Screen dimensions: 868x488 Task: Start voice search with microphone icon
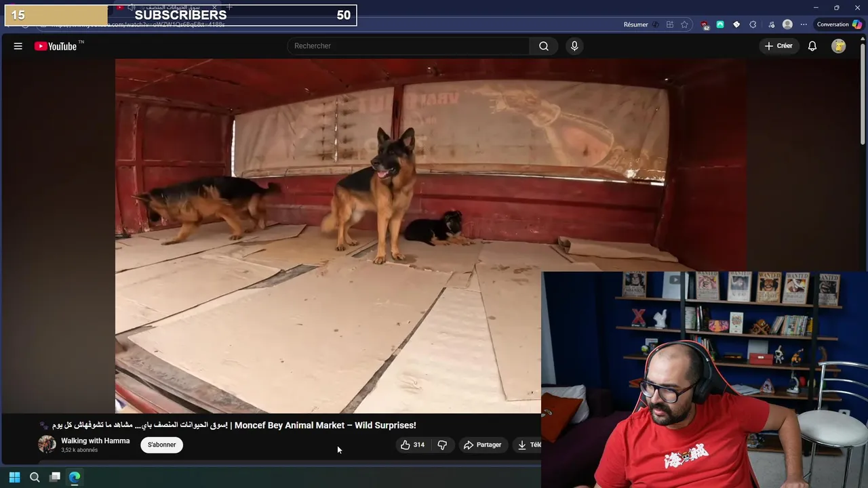coord(574,46)
